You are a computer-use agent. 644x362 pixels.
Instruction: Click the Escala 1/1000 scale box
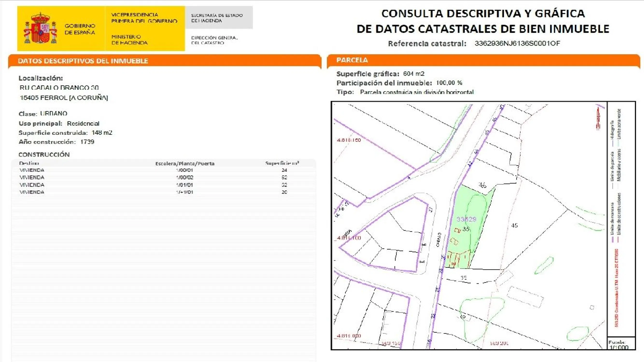621,344
